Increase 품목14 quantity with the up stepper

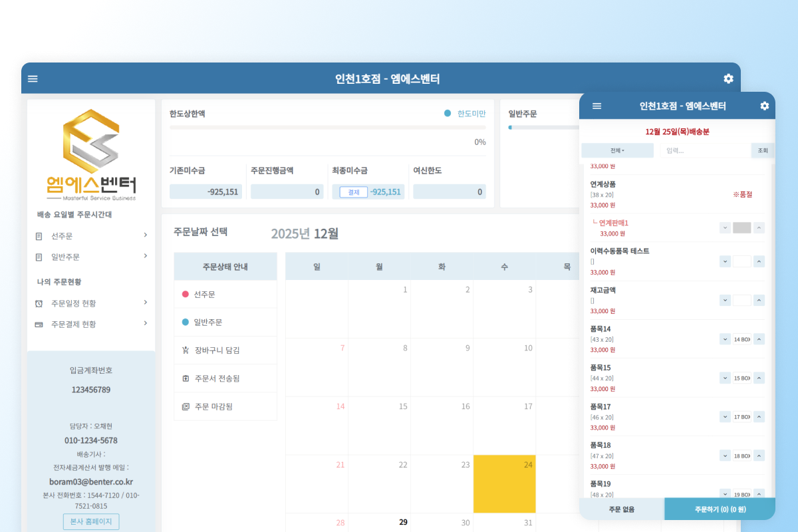click(x=759, y=338)
